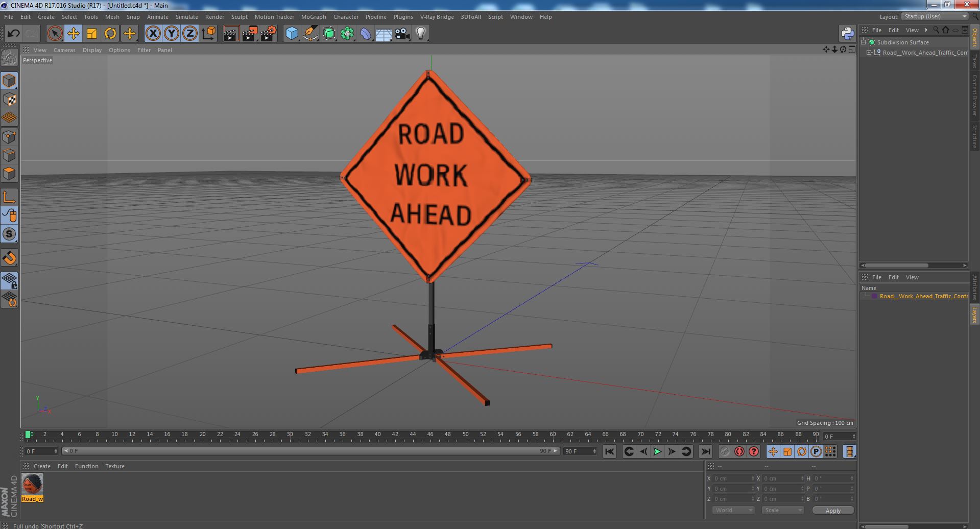
Task: Open the Deformer objects icon
Action: 366,34
